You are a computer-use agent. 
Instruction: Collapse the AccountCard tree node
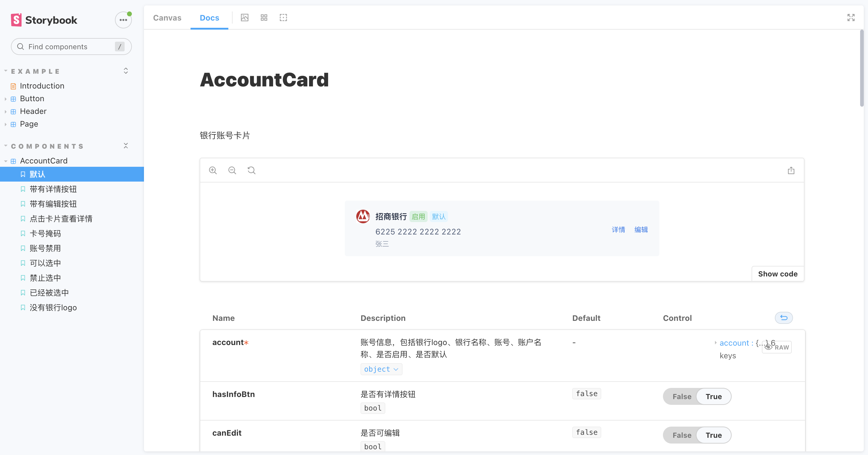tap(6, 161)
